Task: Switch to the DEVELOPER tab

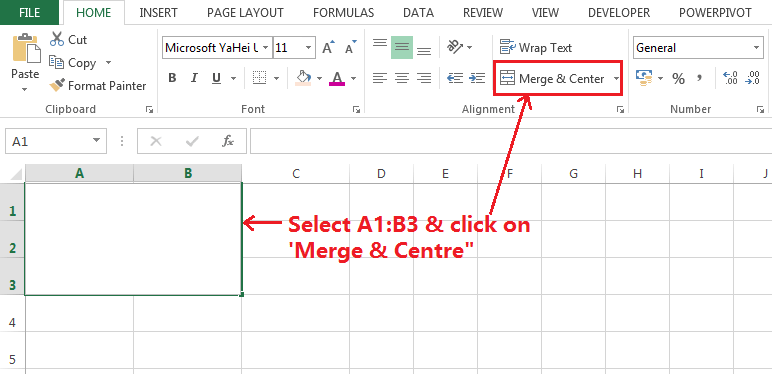Action: [619, 12]
